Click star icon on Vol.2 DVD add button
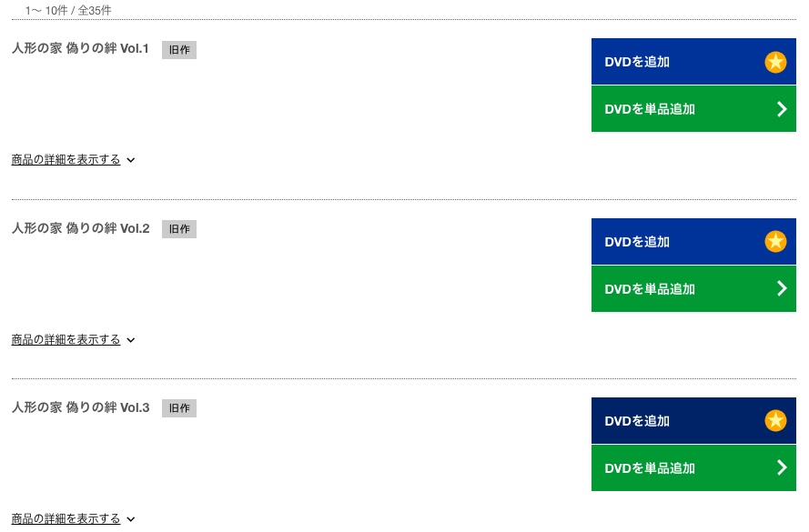Viewport: 809px width, 532px height. 775,241
